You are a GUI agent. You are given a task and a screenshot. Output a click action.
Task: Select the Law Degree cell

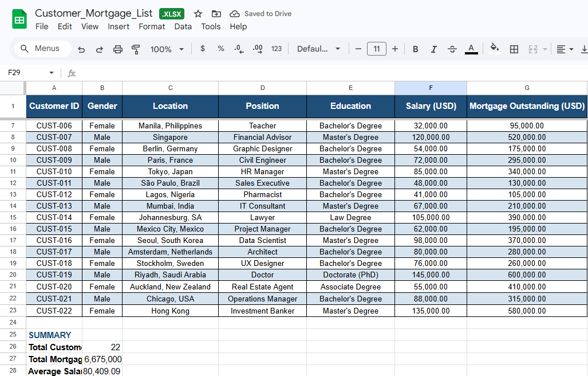tap(350, 218)
